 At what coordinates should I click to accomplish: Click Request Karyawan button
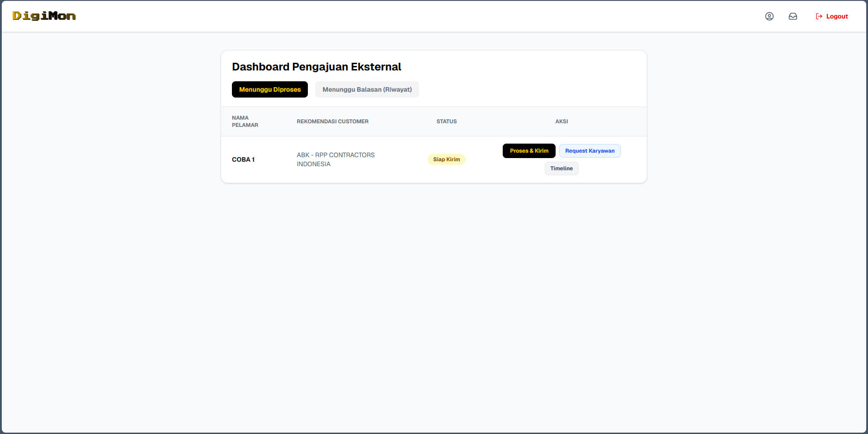point(590,151)
